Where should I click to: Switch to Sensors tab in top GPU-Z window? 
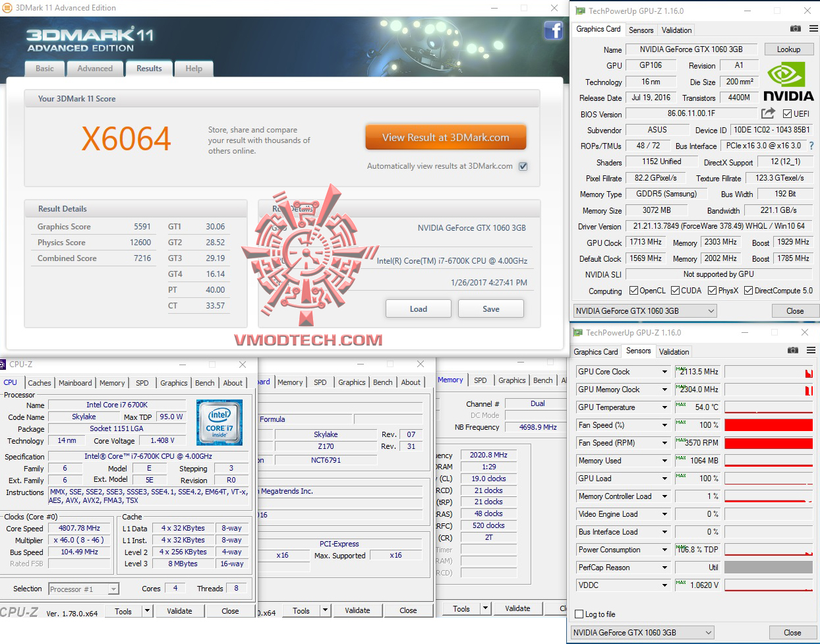641,30
